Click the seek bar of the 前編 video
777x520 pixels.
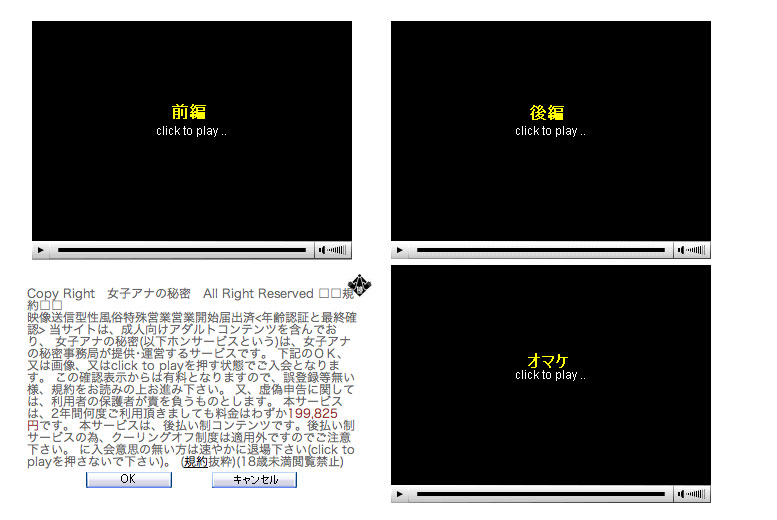(181, 250)
